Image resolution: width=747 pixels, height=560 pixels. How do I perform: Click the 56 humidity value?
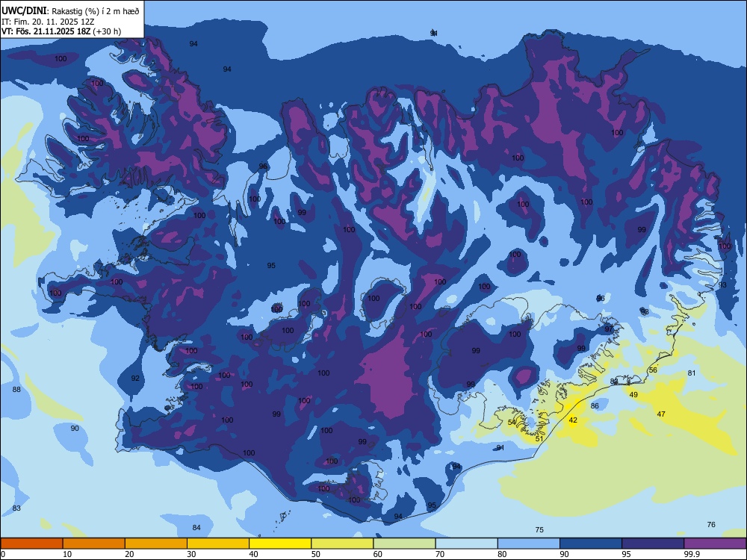tap(653, 370)
